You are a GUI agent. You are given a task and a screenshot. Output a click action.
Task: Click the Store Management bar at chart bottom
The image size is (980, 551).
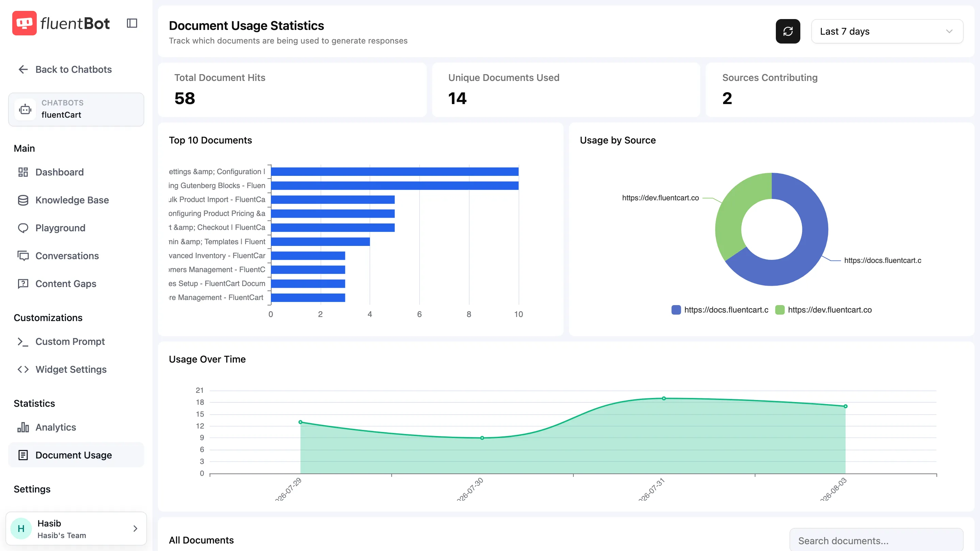click(x=308, y=297)
